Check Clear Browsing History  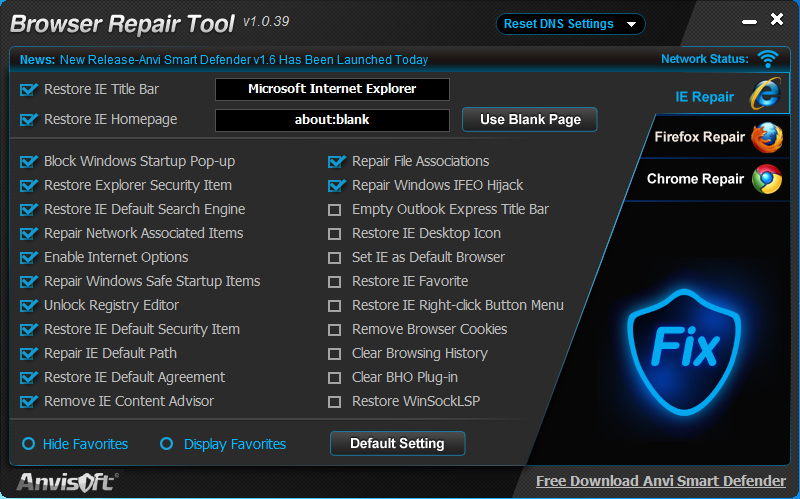coord(334,354)
